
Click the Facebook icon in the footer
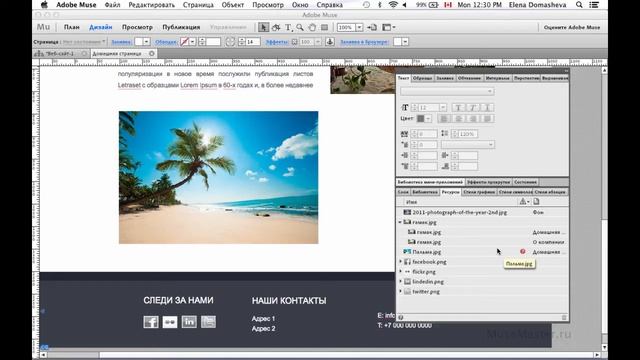151,322
